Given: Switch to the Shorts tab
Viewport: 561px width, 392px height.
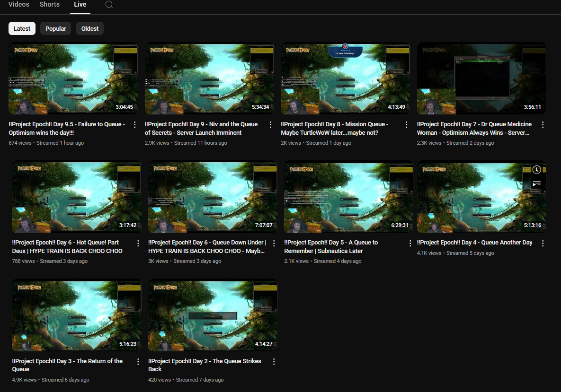Looking at the screenshot, I should [x=50, y=4].
